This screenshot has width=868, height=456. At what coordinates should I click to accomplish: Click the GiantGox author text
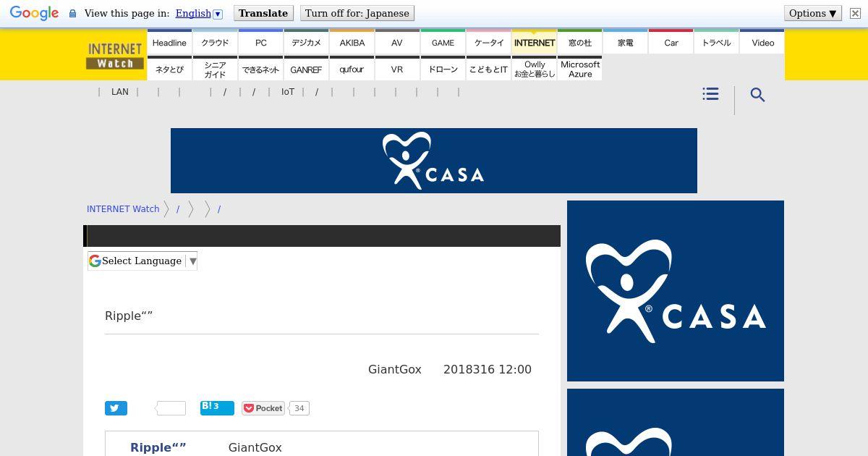(x=395, y=369)
